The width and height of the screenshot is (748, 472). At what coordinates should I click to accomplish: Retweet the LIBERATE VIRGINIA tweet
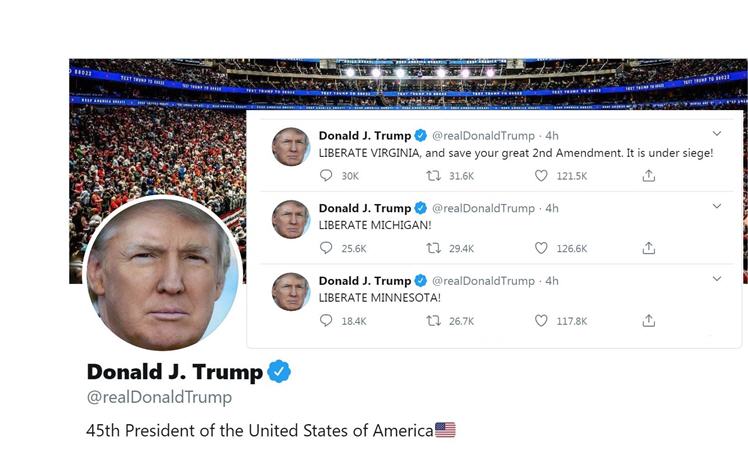[433, 176]
